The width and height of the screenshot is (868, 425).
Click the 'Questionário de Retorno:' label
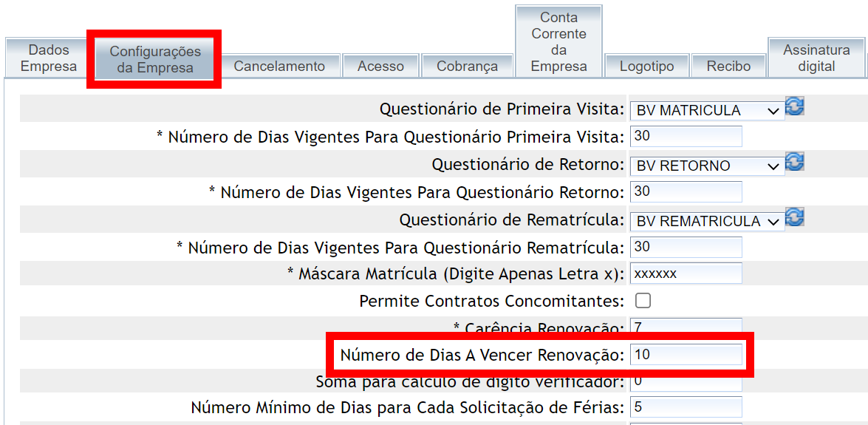[x=528, y=165]
